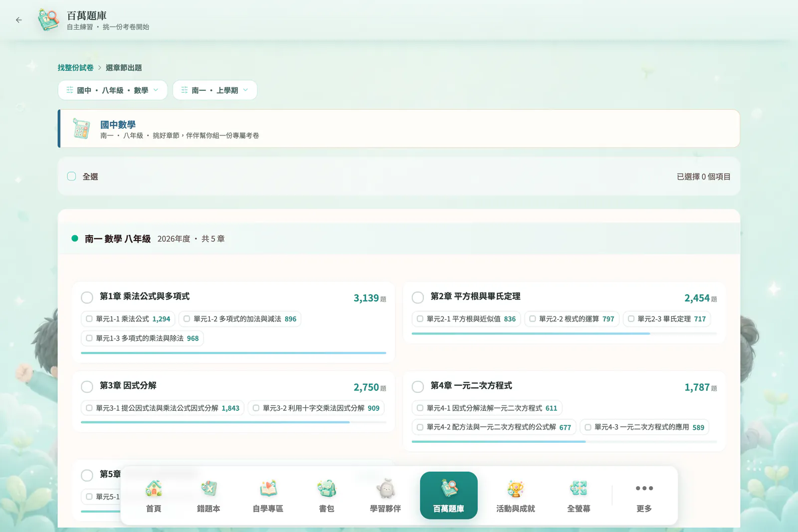
Task: Click the 第4章 progress bar
Action: 564,442
